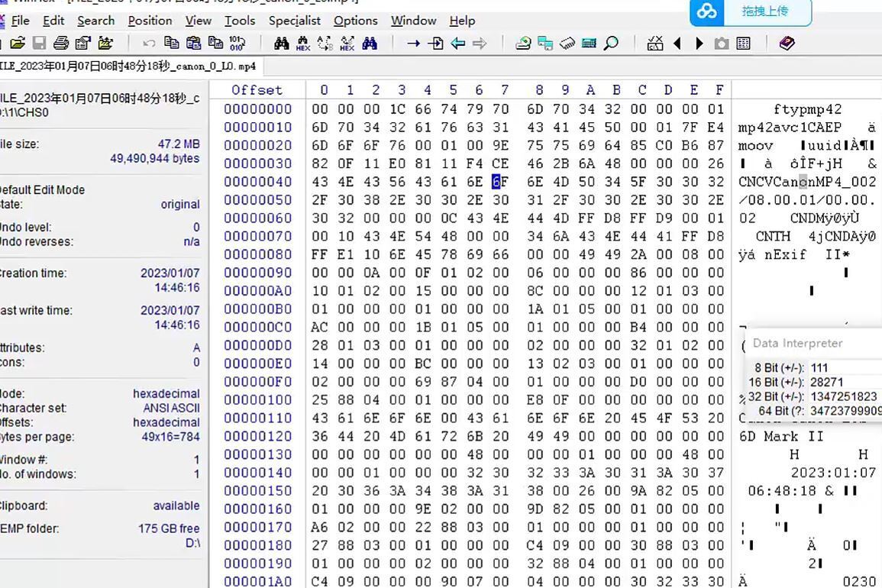Open the View menu
The height and width of the screenshot is (588, 882).
pos(199,21)
